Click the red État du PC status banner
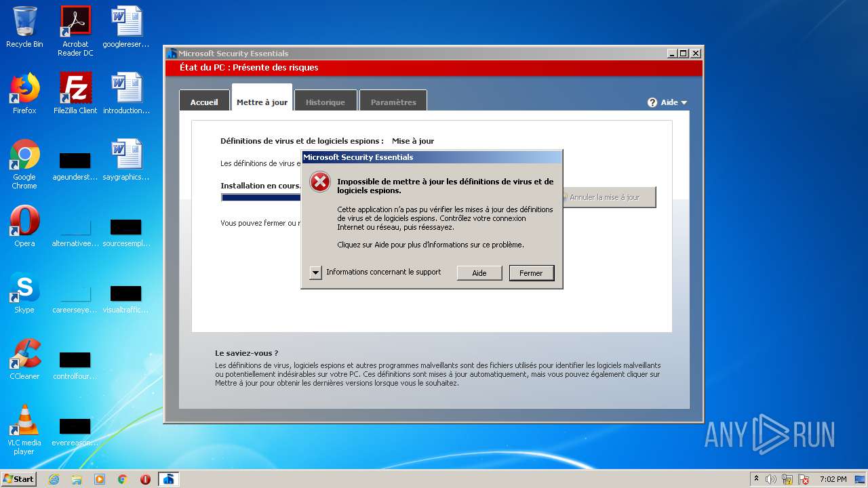This screenshot has width=868, height=488. click(434, 68)
